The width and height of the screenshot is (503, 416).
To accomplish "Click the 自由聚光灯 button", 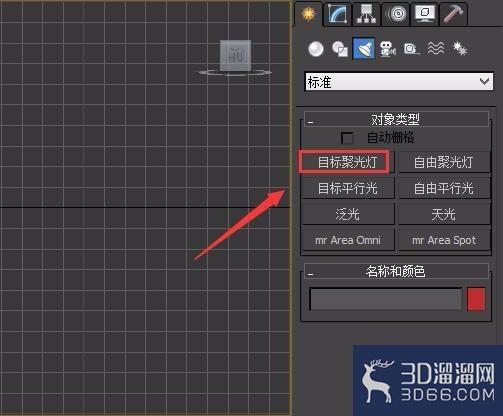I will pos(444,162).
